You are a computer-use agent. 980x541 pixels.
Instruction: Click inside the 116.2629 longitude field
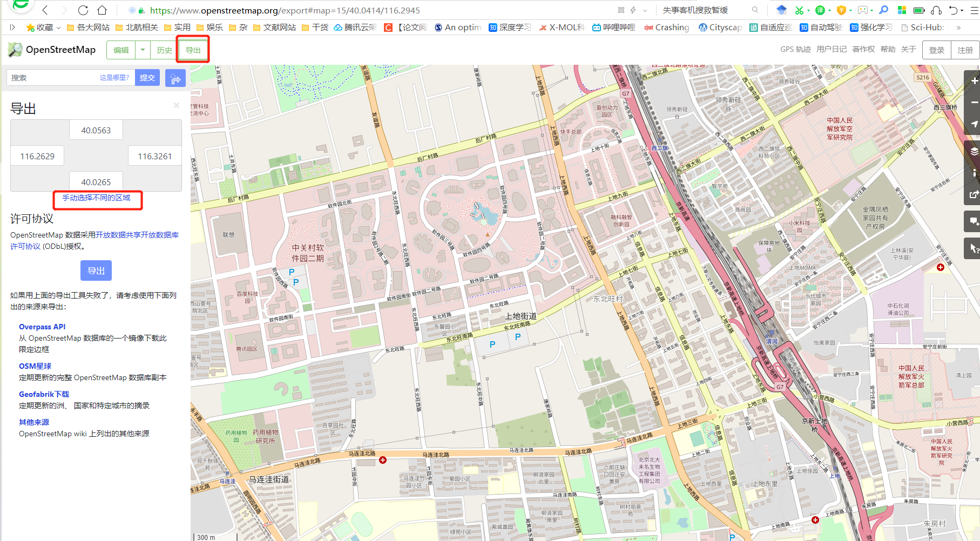[37, 155]
